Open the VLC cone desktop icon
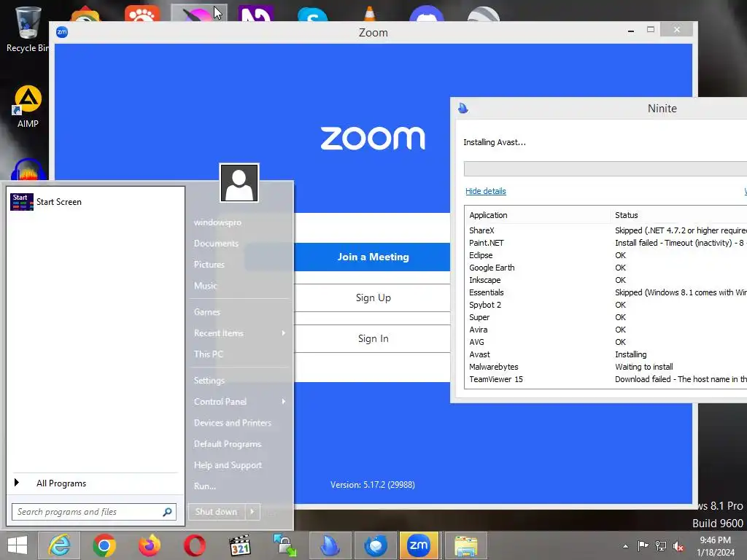The width and height of the screenshot is (747, 560). [x=369, y=13]
